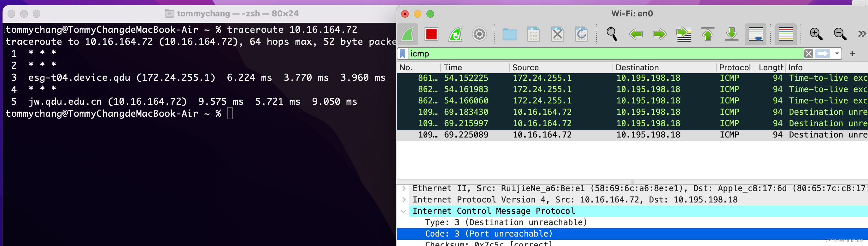Screen dimensions: 868x246
Task: Collapse Internet Control Message Protocol section
Action: [403, 211]
